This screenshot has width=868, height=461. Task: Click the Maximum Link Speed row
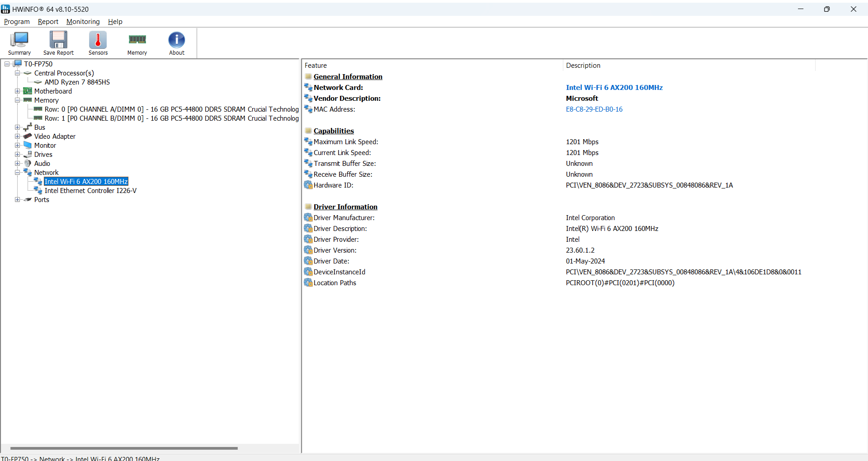pyautogui.click(x=559, y=141)
